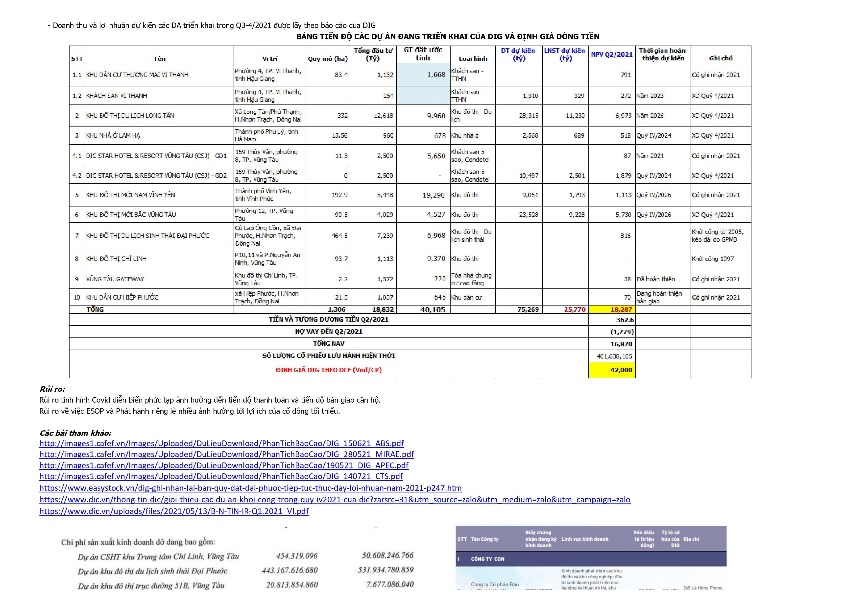Click the DT dự kiến column header
Image resolution: width=868 pixels, height=614 pixels.
click(x=518, y=54)
